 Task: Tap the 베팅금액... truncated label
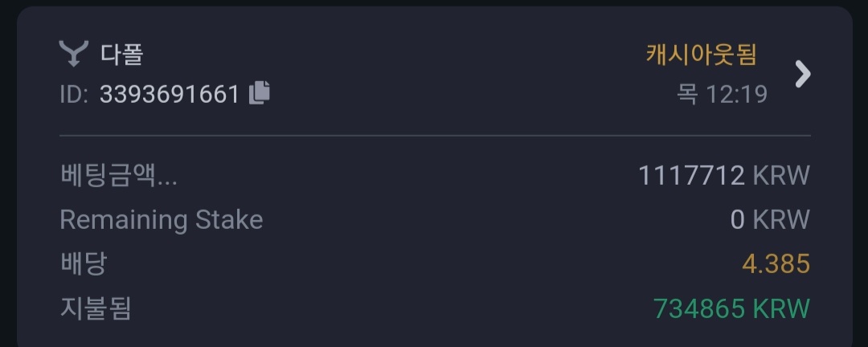(x=118, y=175)
